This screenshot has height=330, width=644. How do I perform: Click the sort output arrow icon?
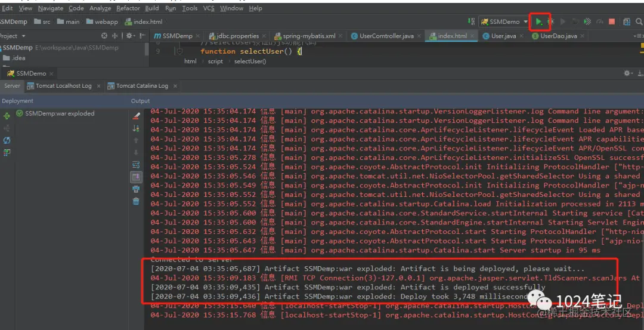coord(136,129)
